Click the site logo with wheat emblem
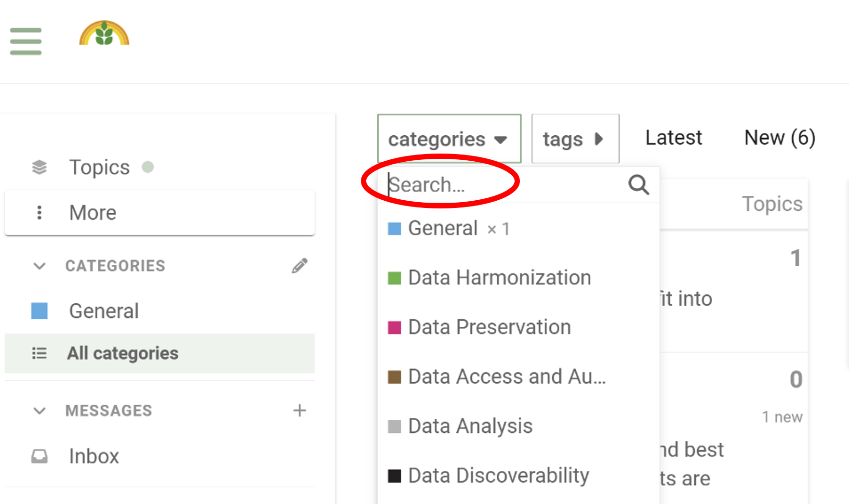This screenshot has width=849, height=504. (104, 33)
